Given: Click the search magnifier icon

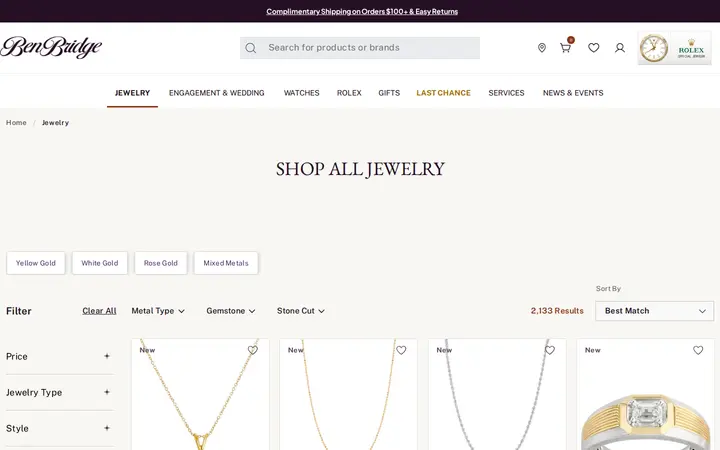Looking at the screenshot, I should (251, 48).
